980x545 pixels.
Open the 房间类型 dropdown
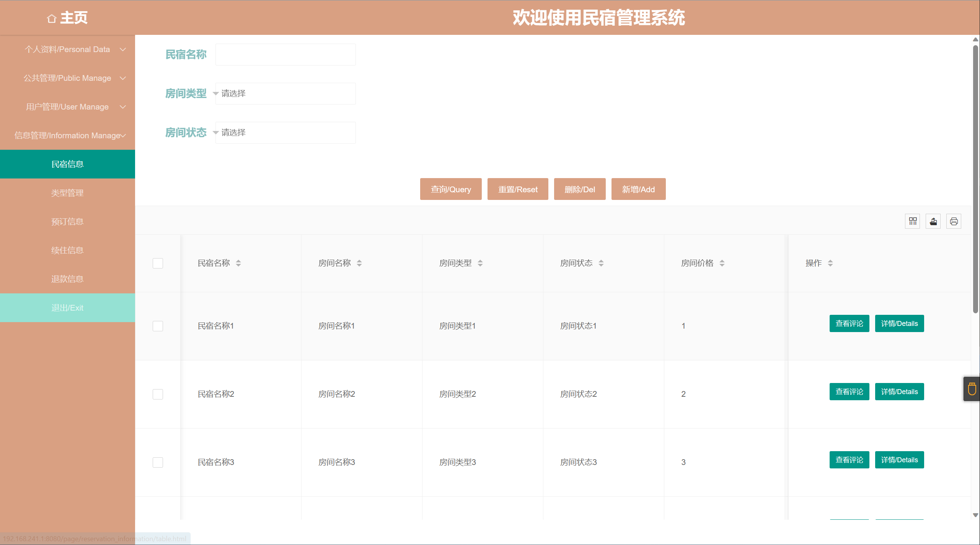[x=285, y=93]
